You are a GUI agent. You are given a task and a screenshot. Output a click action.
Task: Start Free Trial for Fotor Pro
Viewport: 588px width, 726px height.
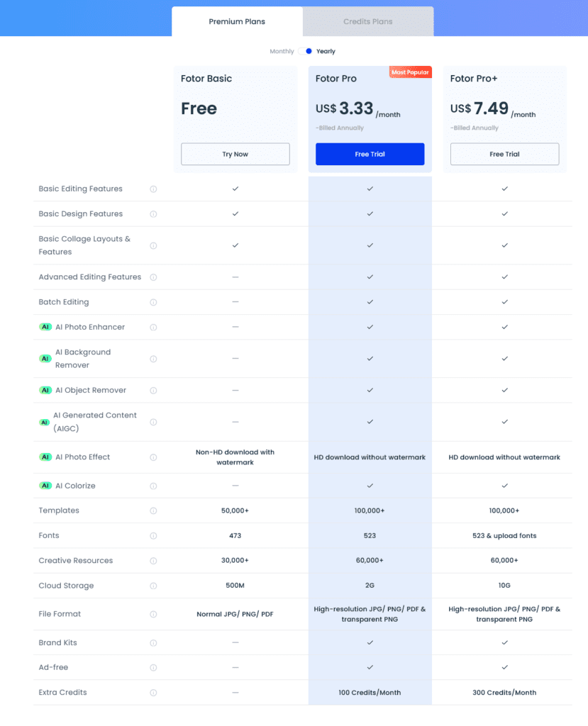coord(370,155)
